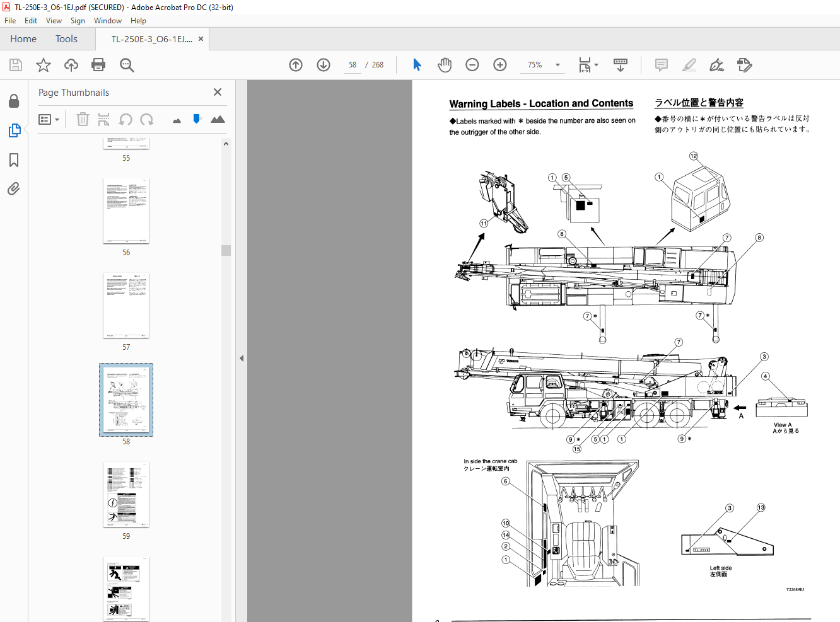Go to next page arrow
This screenshot has width=840, height=622.
(324, 65)
